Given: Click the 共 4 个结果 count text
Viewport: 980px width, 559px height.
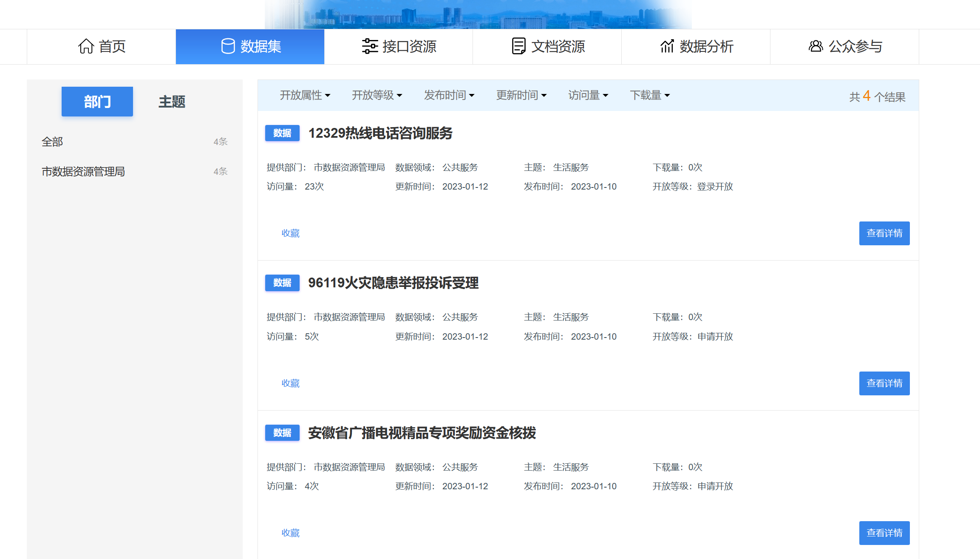Looking at the screenshot, I should click(878, 96).
